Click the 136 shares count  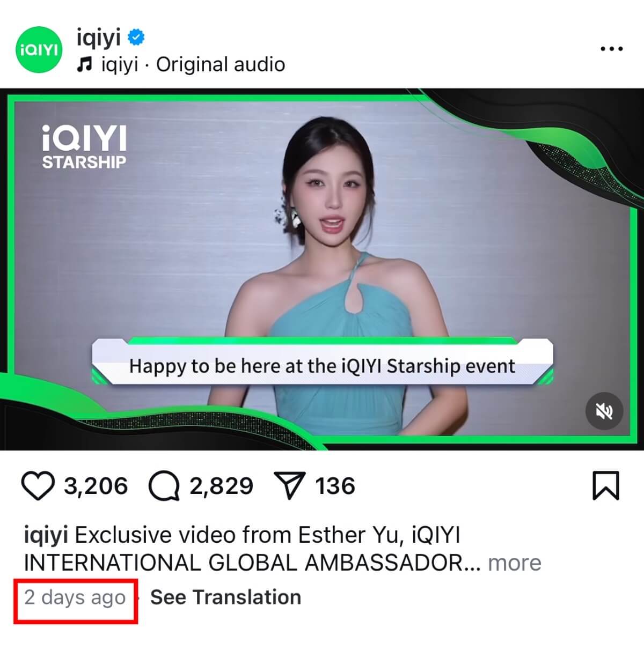[335, 486]
